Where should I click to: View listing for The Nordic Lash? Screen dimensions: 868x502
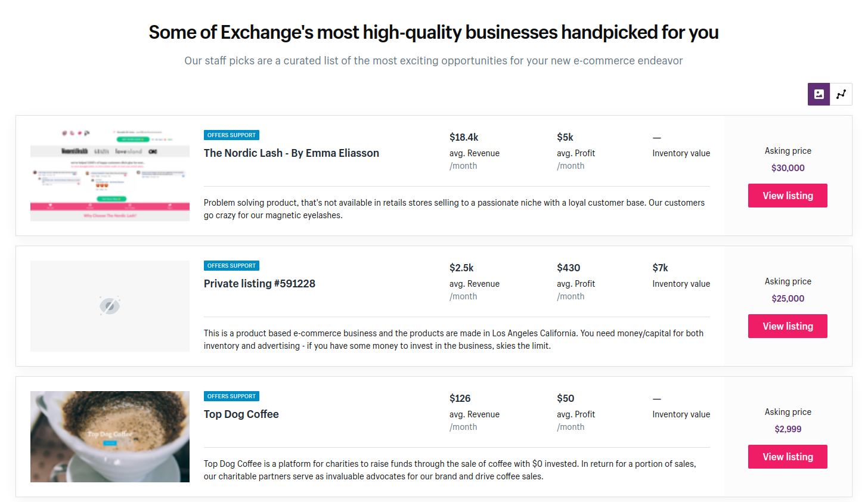(788, 196)
